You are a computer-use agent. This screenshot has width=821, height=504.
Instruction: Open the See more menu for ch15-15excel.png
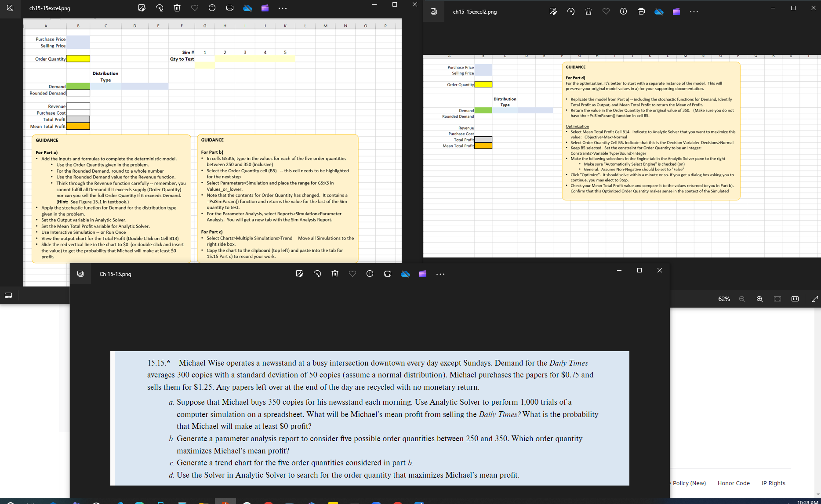[283, 8]
